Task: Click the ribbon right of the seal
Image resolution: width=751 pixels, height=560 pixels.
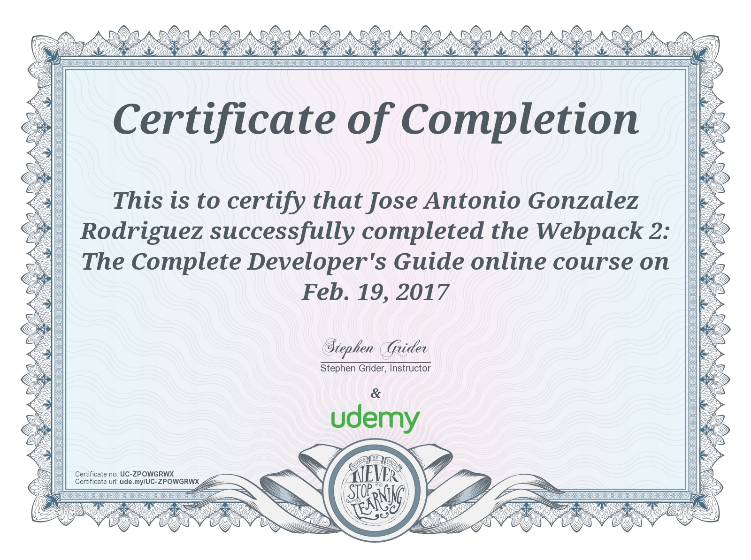Action: pyautogui.click(x=488, y=488)
